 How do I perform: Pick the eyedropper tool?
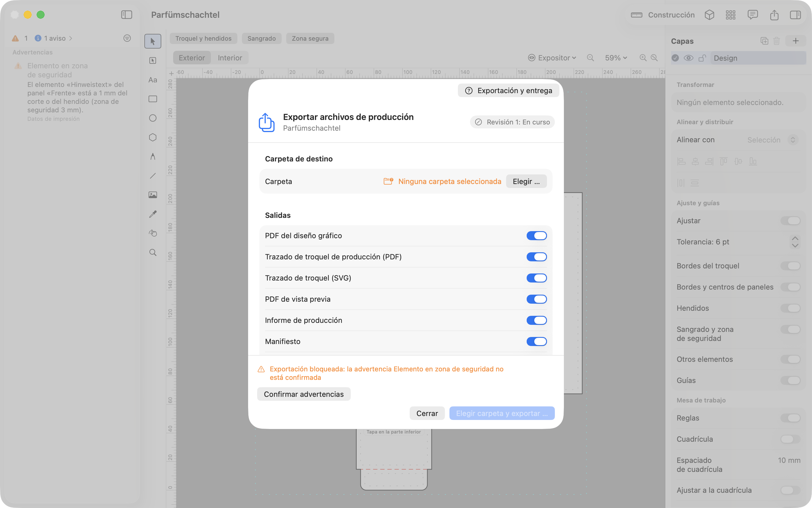point(153,214)
